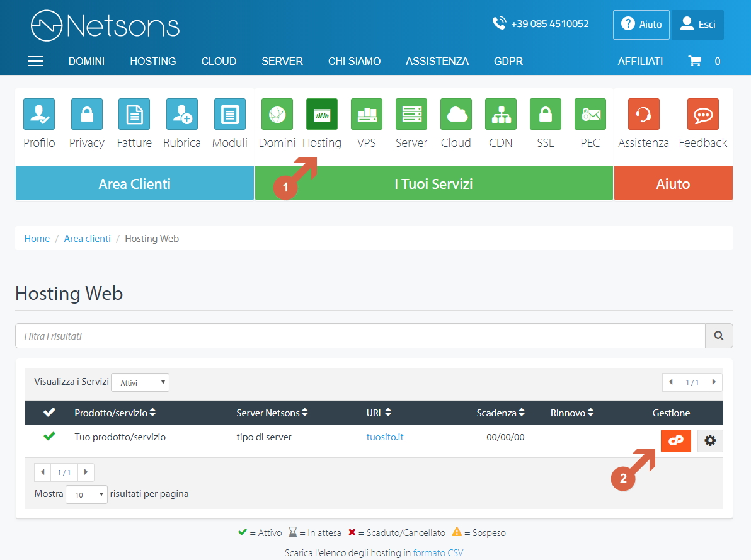Click the SSL padlock icon

[x=545, y=114]
